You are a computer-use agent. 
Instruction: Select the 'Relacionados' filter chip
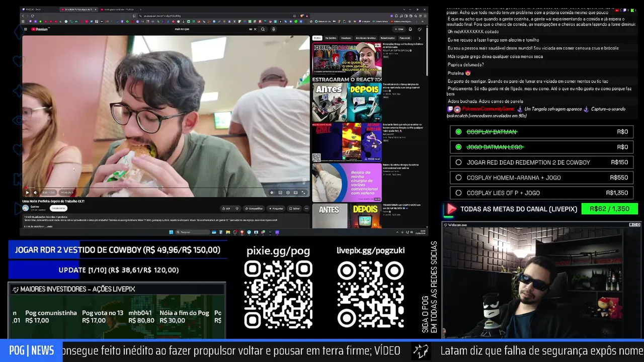[387, 38]
